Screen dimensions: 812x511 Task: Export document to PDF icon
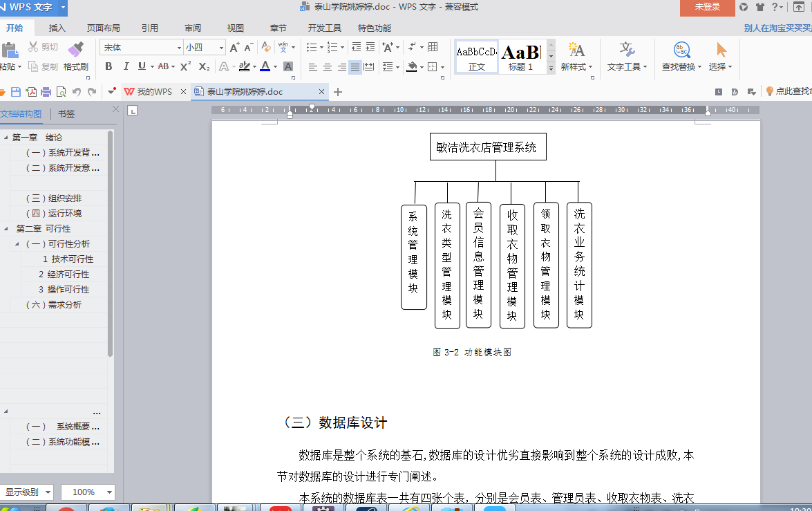coord(31,92)
